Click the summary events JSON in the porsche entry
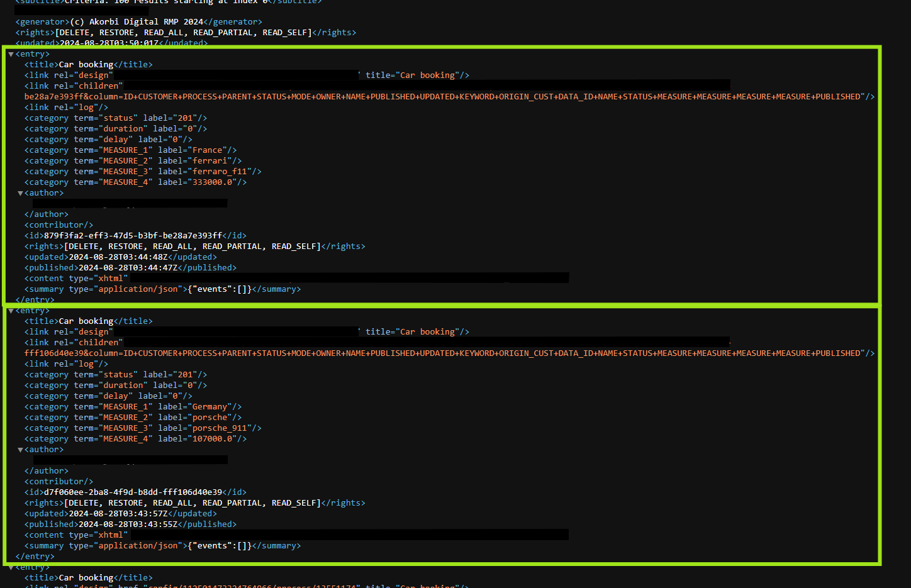This screenshot has width=911, height=588. pyautogui.click(x=220, y=545)
